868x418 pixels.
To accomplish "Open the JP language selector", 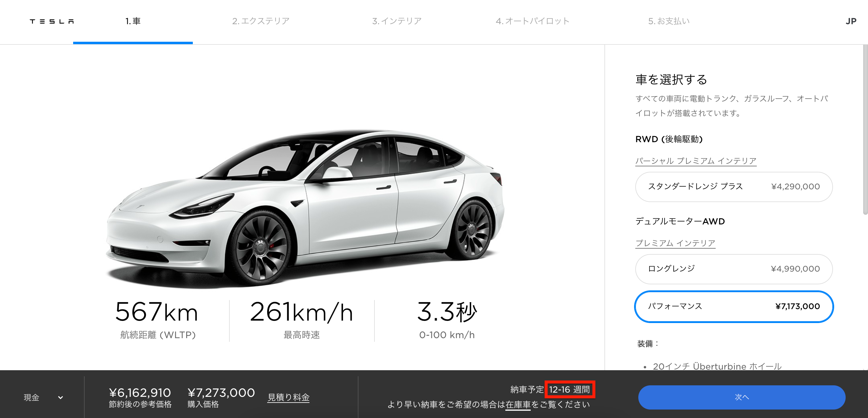I will click(x=850, y=21).
